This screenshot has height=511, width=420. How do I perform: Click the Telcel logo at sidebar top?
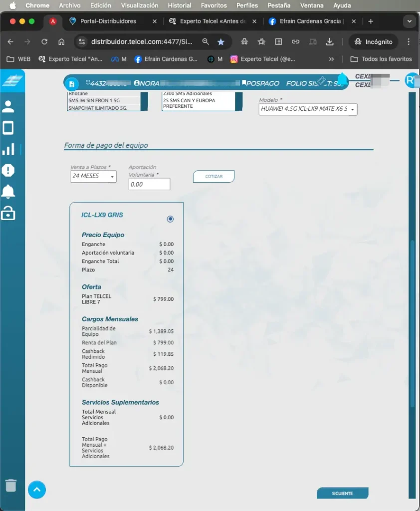[x=12, y=80]
